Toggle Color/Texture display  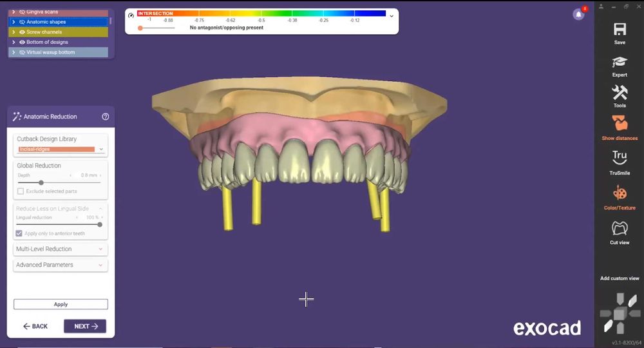point(620,193)
